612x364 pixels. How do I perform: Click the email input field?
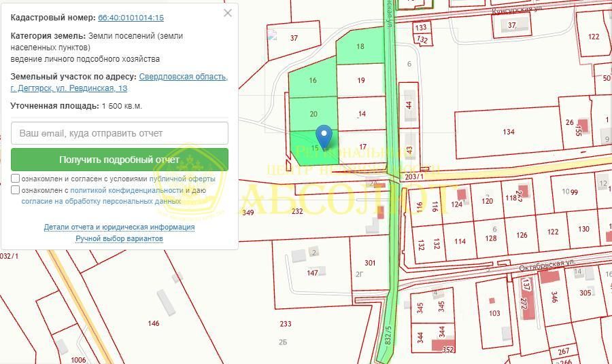click(120, 133)
